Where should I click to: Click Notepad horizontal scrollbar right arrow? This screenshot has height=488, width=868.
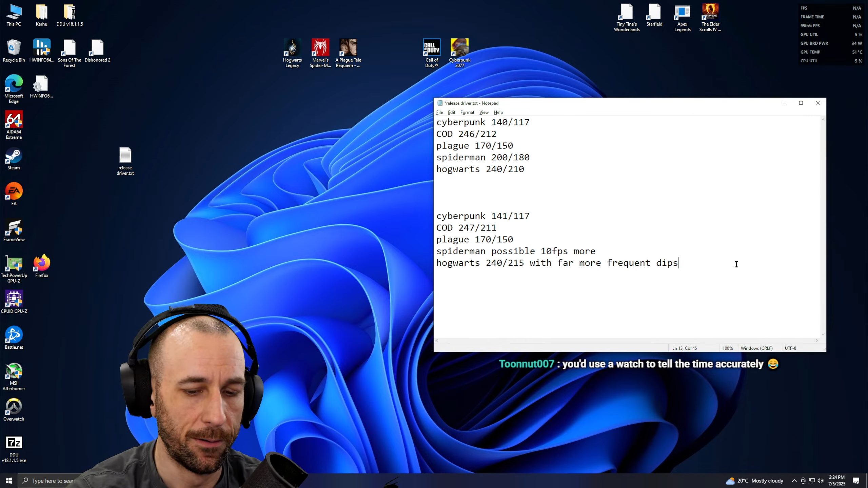click(817, 341)
